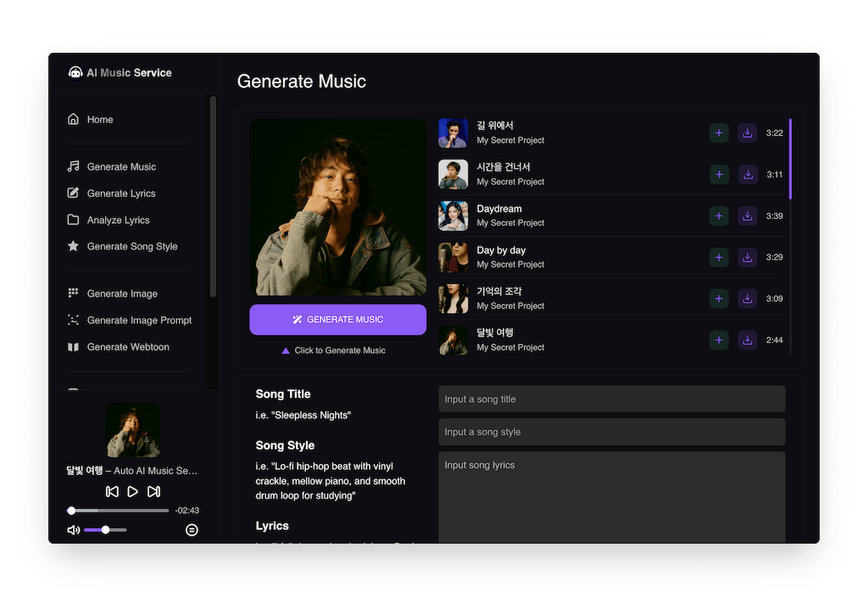
Task: Click the volume slider handle
Action: click(106, 530)
